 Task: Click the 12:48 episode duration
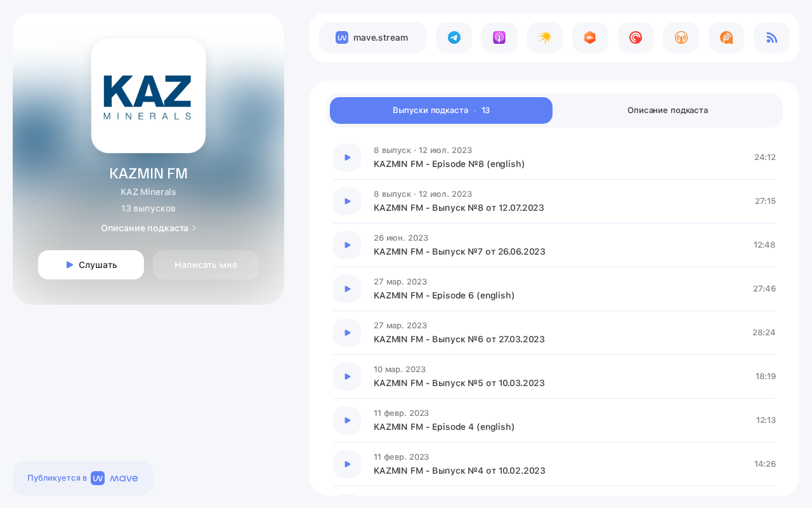tap(764, 245)
